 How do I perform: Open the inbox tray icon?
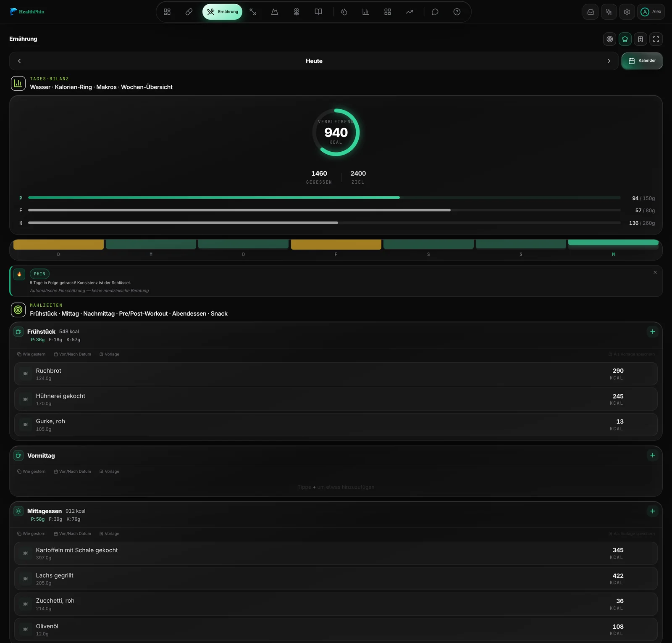[591, 12]
